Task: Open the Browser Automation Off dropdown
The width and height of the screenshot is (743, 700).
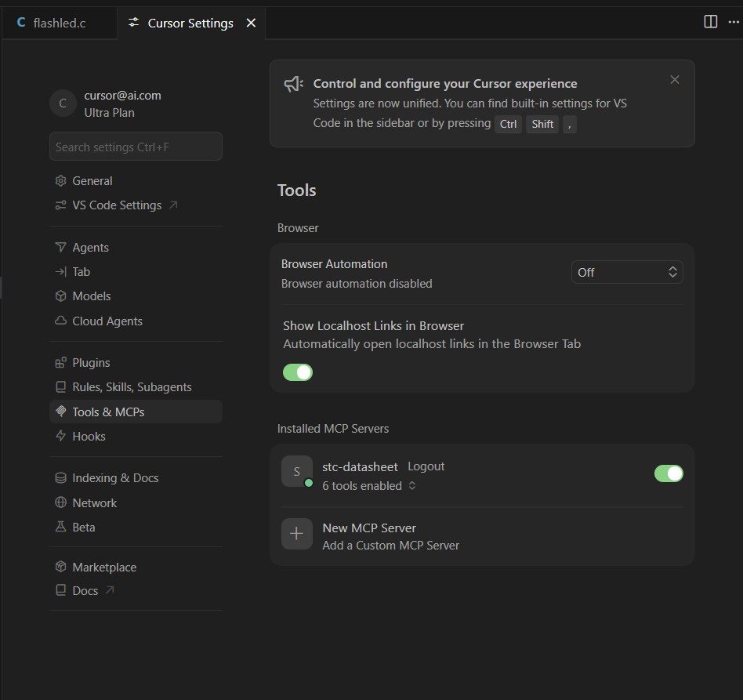Action: tap(627, 272)
